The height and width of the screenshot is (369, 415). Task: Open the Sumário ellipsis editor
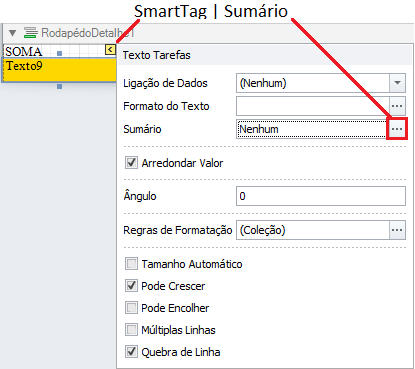click(397, 129)
